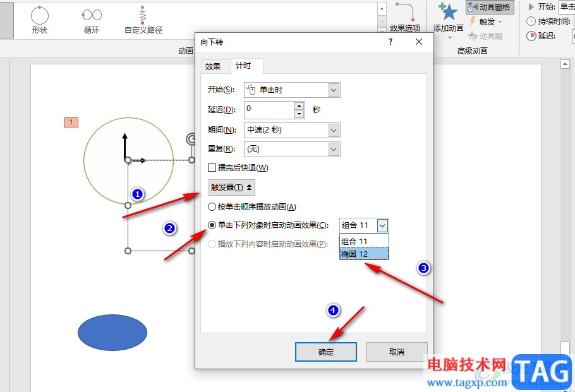
Task: Click the 取消 button
Action: 396,352
